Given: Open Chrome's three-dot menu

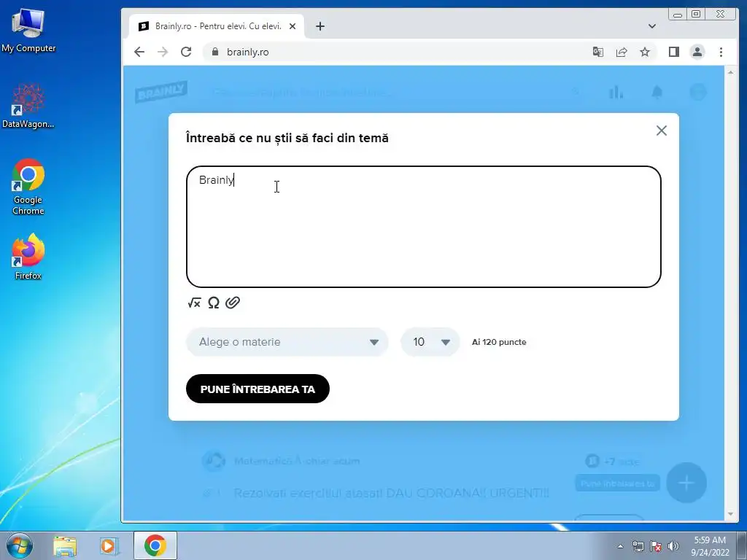Looking at the screenshot, I should coord(721,52).
